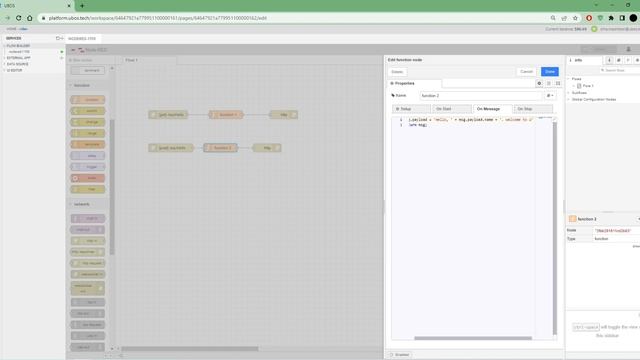Select the trigger node in palette
Image resolution: width=640 pixels, height=360 pixels.
[88, 167]
